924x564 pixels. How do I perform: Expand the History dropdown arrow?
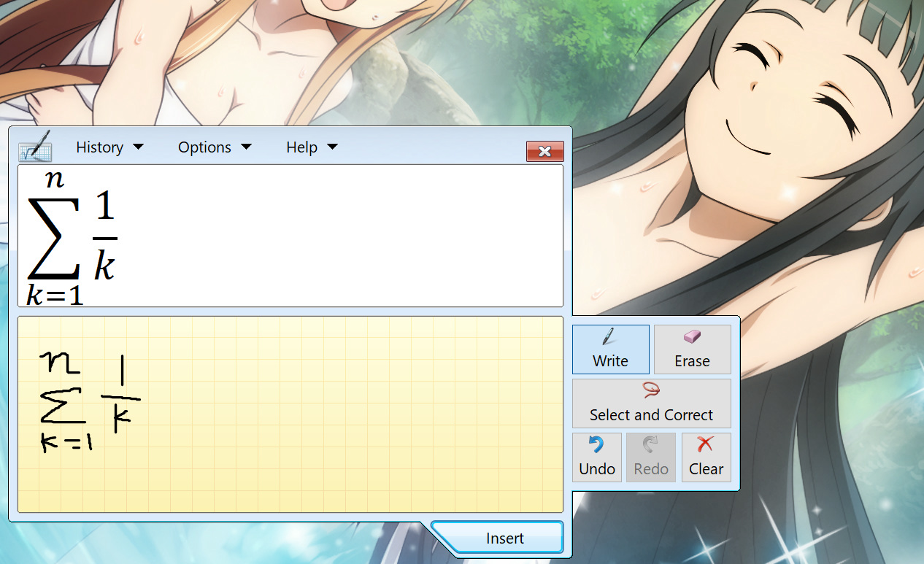(138, 147)
